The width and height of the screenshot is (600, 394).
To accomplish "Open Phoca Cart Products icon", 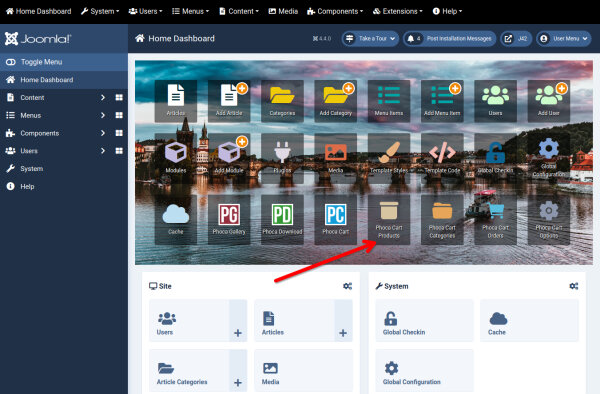I will (x=389, y=219).
